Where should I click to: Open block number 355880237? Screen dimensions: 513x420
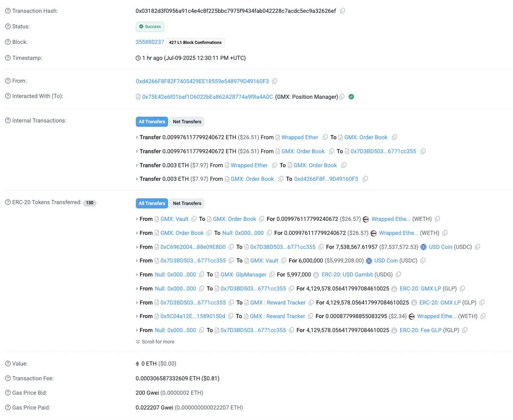(150, 42)
